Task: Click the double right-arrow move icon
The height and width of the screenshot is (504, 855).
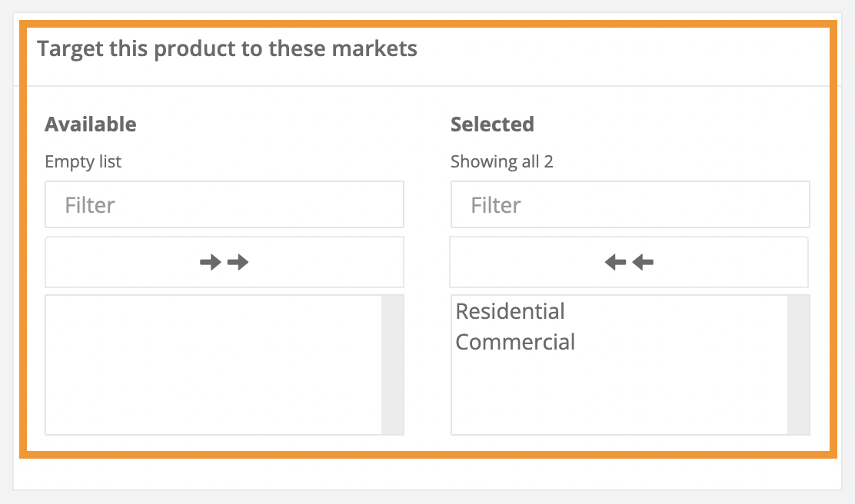Action: (224, 262)
